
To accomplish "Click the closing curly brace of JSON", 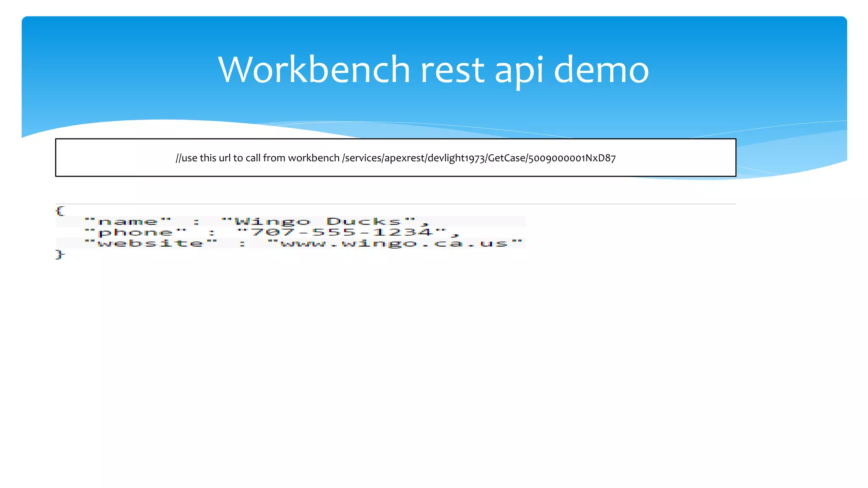I will click(x=60, y=254).
